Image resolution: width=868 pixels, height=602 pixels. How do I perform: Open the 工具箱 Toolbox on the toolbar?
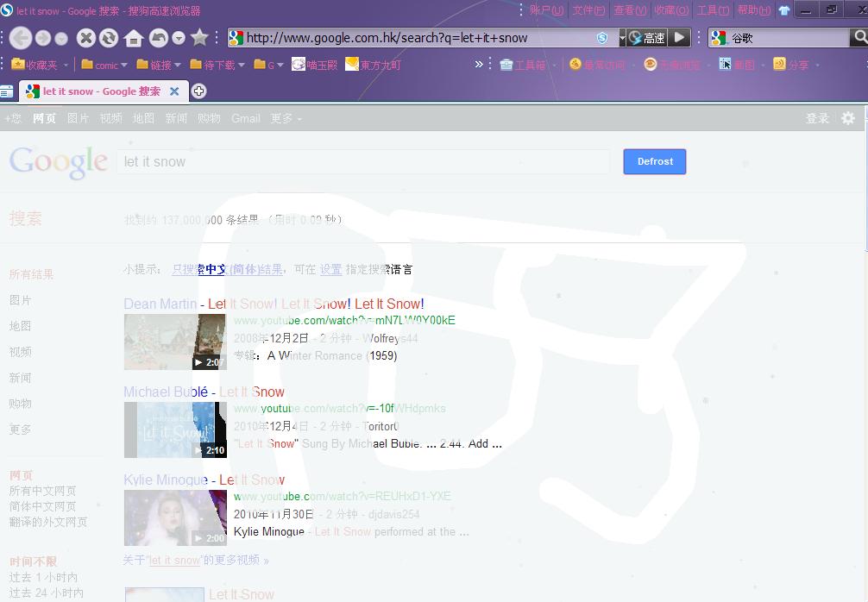(526, 64)
